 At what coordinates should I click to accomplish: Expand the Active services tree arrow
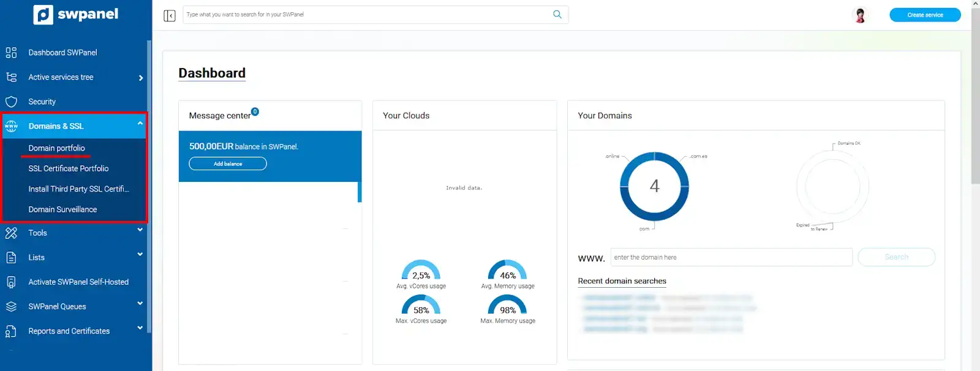141,78
